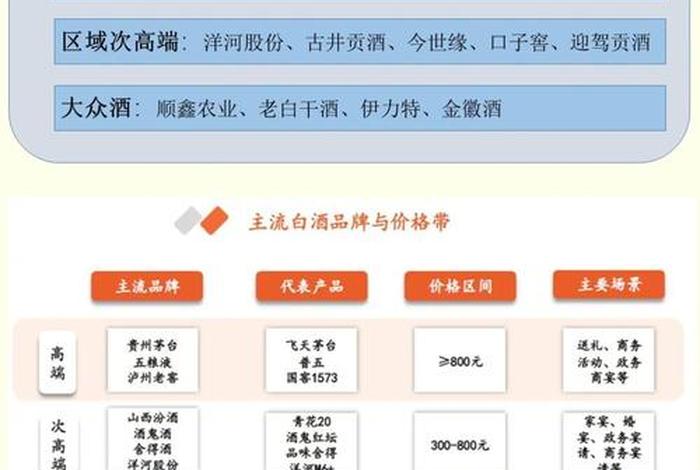Click the 老白干酒 brand name
The image size is (700, 470).
(x=299, y=109)
